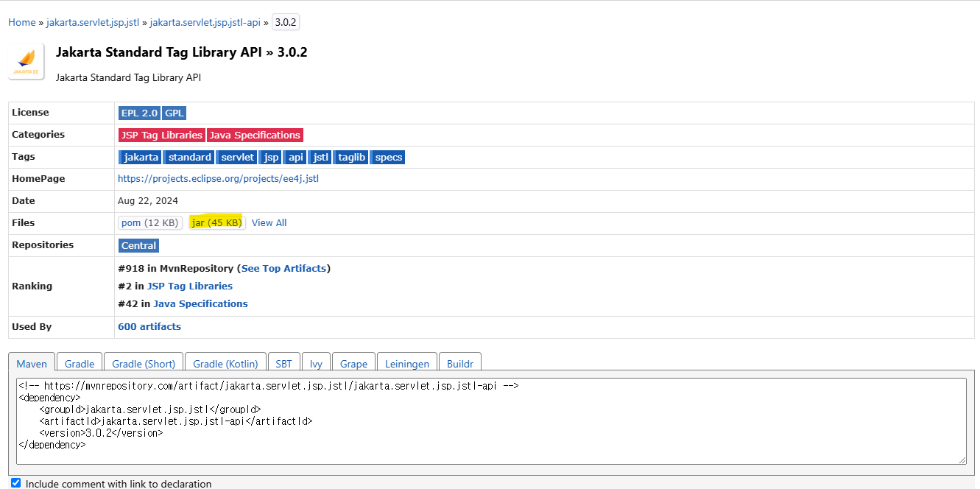Viewport: 980px width, 489px height.
Task: Switch to the Maven tab
Action: pyautogui.click(x=32, y=364)
